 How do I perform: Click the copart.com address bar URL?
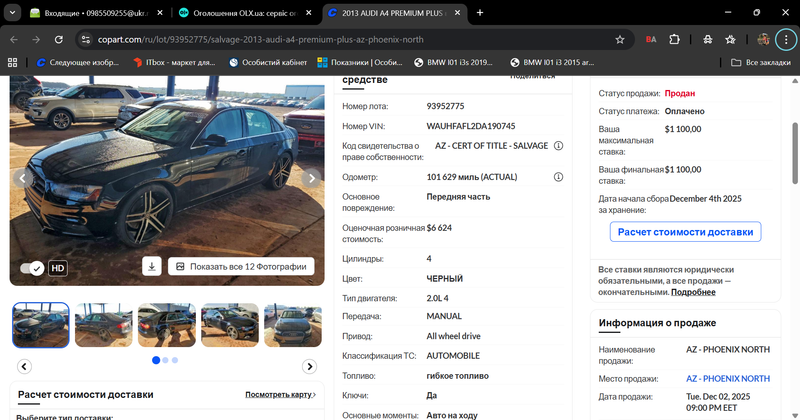coord(260,39)
